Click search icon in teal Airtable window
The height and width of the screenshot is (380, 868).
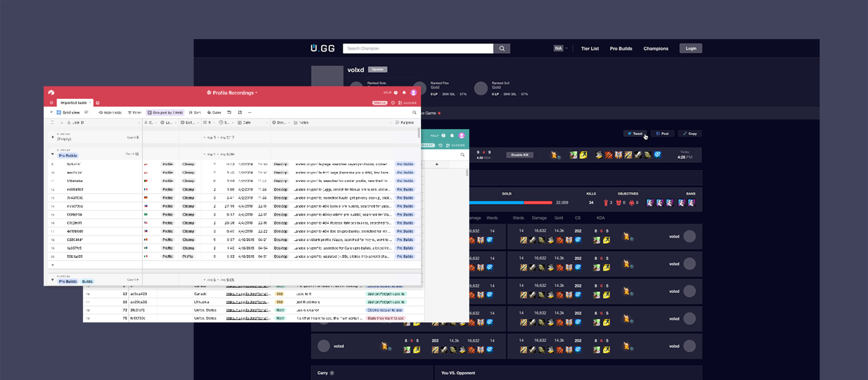tap(463, 155)
